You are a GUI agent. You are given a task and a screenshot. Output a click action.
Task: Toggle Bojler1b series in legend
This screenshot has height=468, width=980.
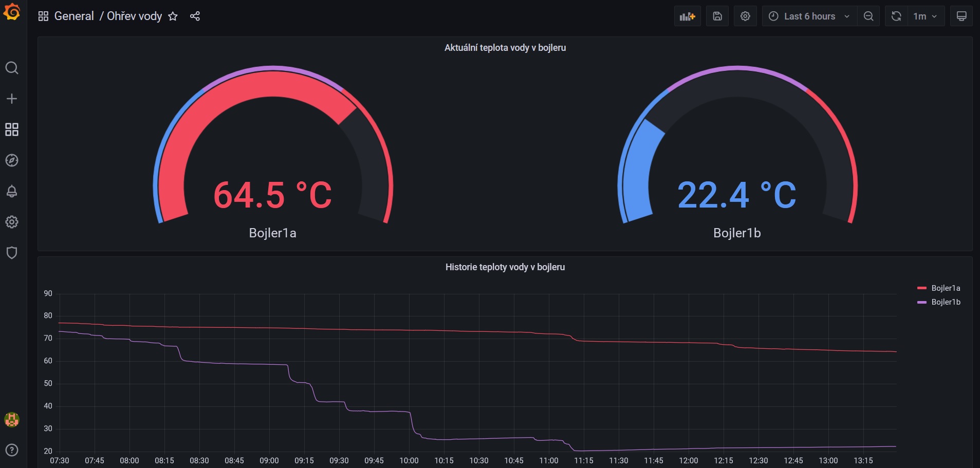pyautogui.click(x=939, y=302)
